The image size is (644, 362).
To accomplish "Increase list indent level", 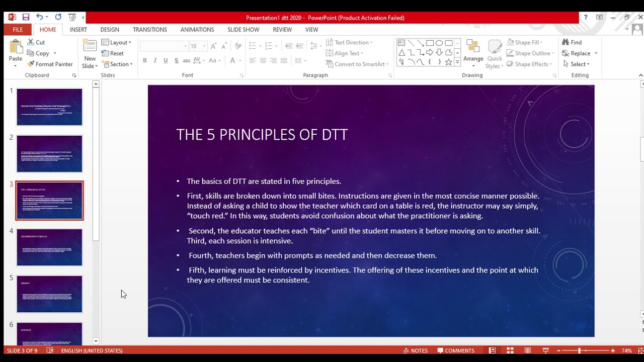I will tap(300, 46).
